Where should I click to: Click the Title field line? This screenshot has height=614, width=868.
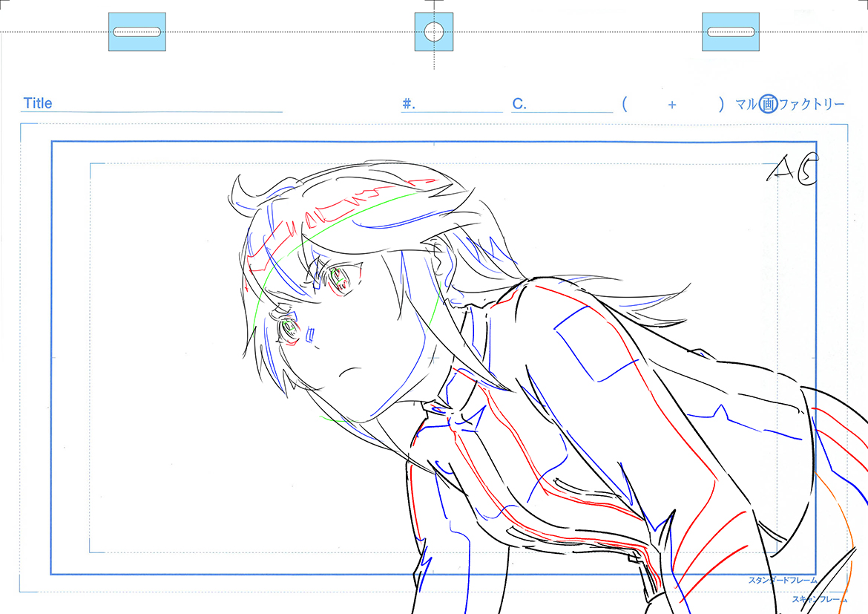[x=151, y=104]
